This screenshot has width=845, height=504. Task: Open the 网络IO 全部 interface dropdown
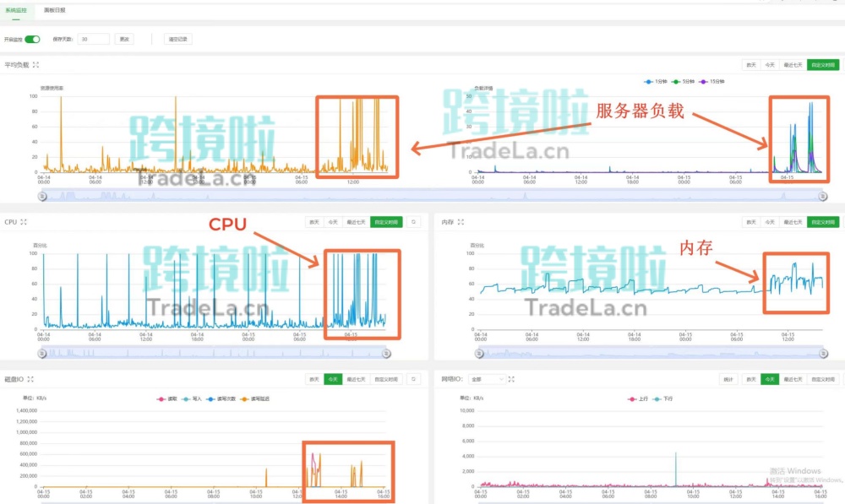[488, 380]
